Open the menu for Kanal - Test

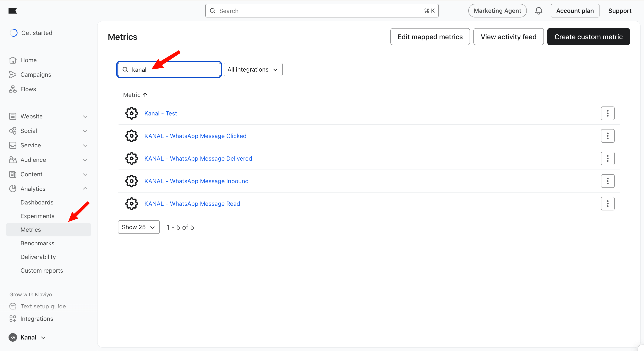pos(608,114)
